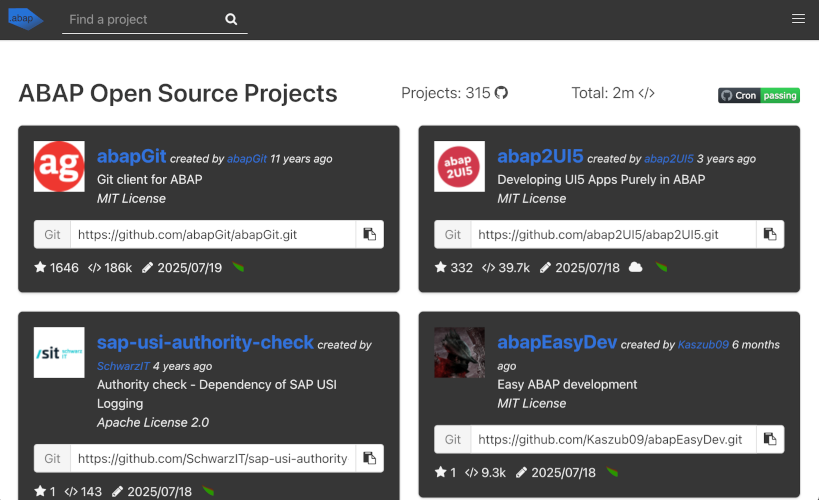This screenshot has height=500, width=819.
Task: Click pencil icon on abap2UI5 card
Action: (545, 268)
